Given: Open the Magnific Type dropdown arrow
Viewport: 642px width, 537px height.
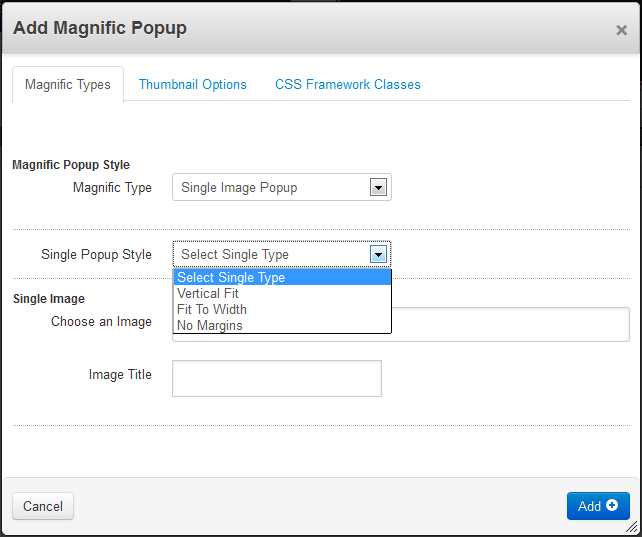Looking at the screenshot, I should 378,187.
